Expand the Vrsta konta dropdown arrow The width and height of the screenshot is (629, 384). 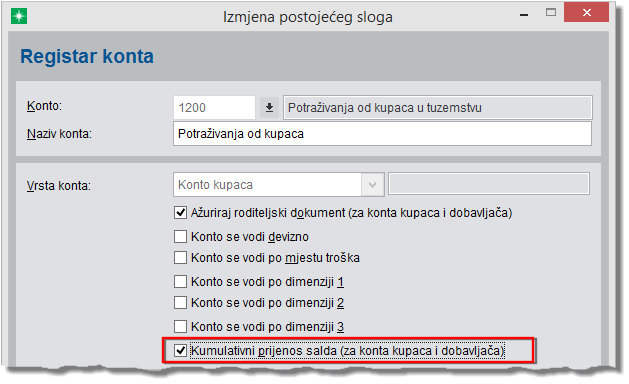tap(372, 185)
